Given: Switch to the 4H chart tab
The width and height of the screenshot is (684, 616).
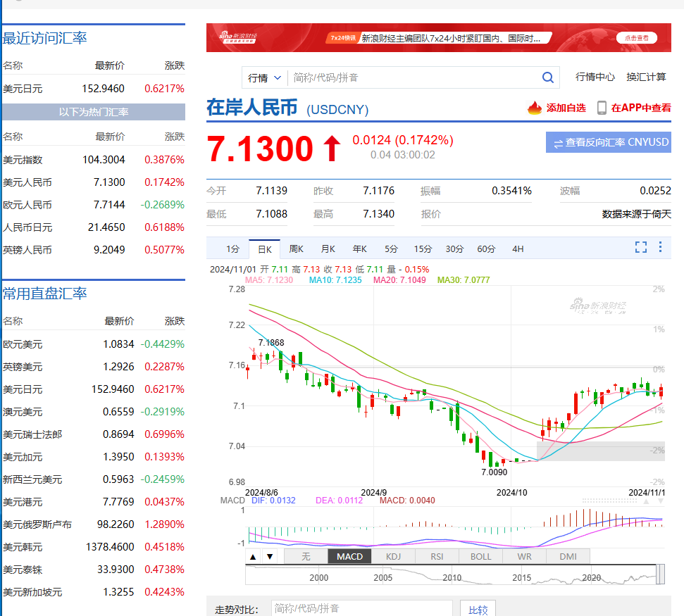Looking at the screenshot, I should click(x=518, y=249).
